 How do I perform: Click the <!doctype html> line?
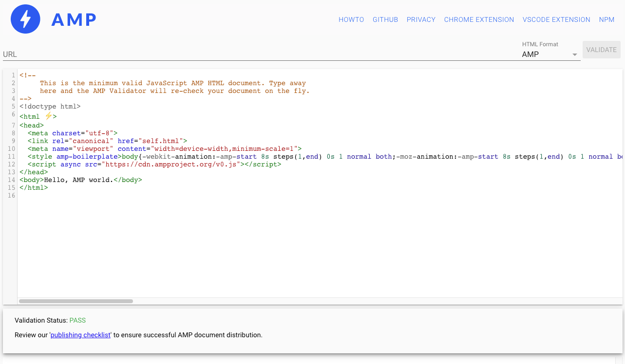click(50, 106)
